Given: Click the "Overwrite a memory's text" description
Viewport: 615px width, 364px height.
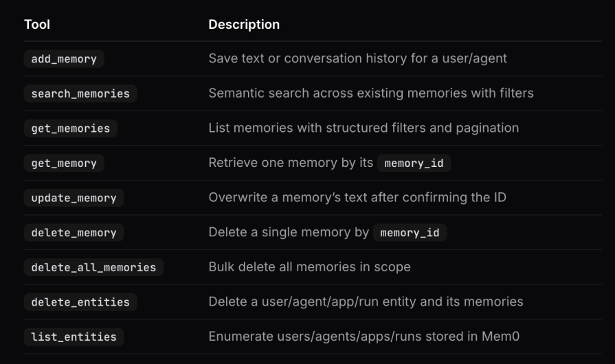Looking at the screenshot, I should click(357, 198).
